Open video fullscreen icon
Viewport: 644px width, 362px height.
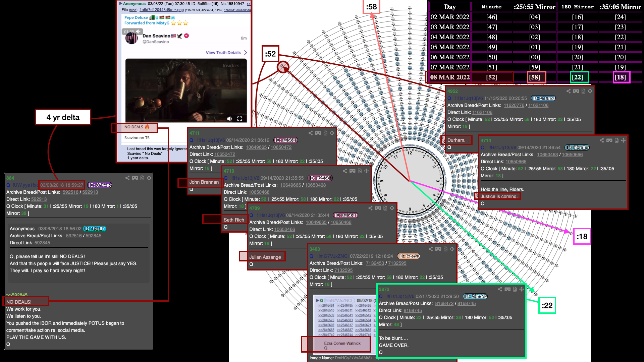[x=240, y=119]
